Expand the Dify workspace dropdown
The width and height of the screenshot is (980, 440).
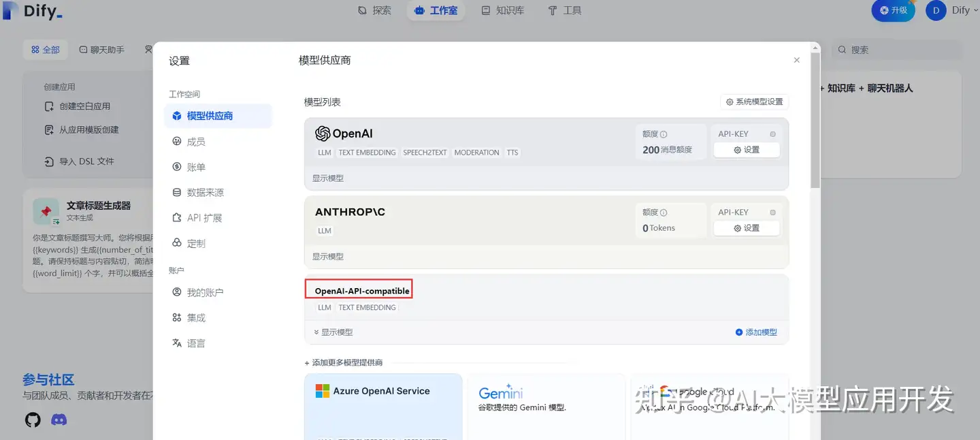pyautogui.click(x=965, y=10)
